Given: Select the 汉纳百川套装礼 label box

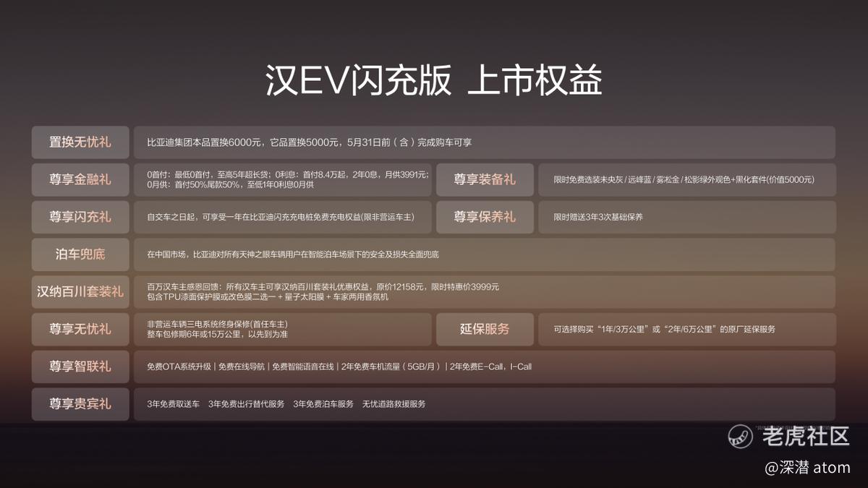Looking at the screenshot, I should [x=80, y=292].
